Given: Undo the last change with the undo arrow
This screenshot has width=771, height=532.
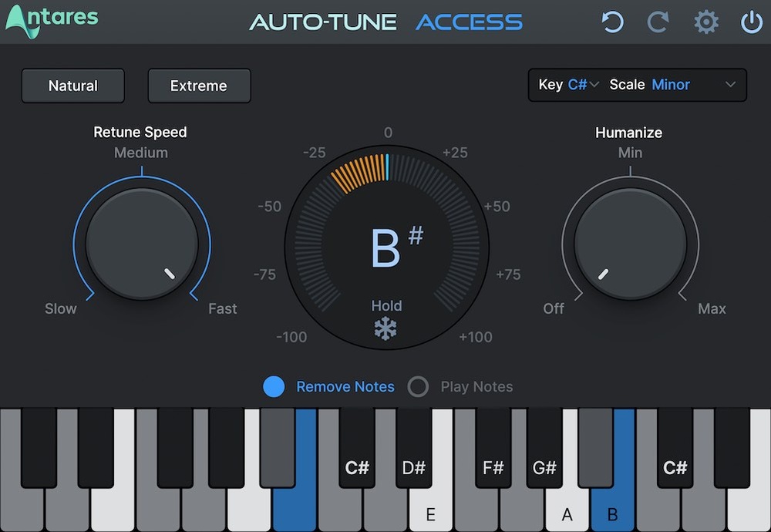Looking at the screenshot, I should [612, 22].
